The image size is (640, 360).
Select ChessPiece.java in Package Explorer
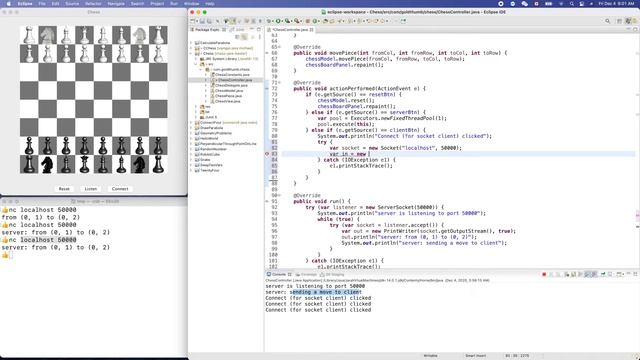click(x=228, y=96)
